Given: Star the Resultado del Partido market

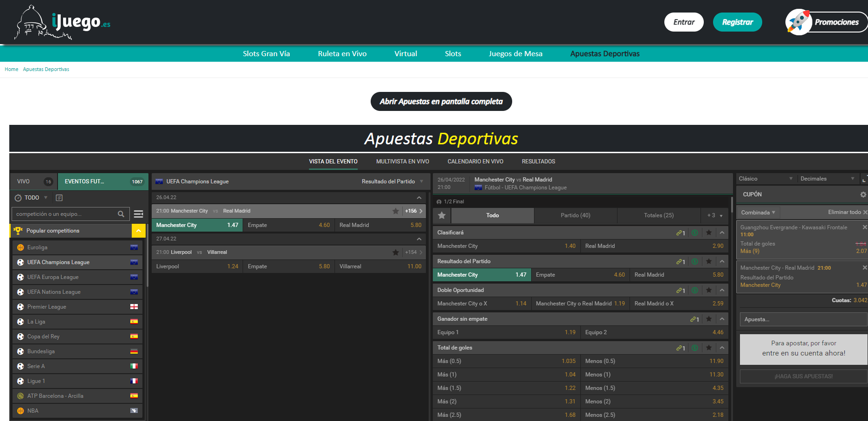Looking at the screenshot, I should pos(709,261).
